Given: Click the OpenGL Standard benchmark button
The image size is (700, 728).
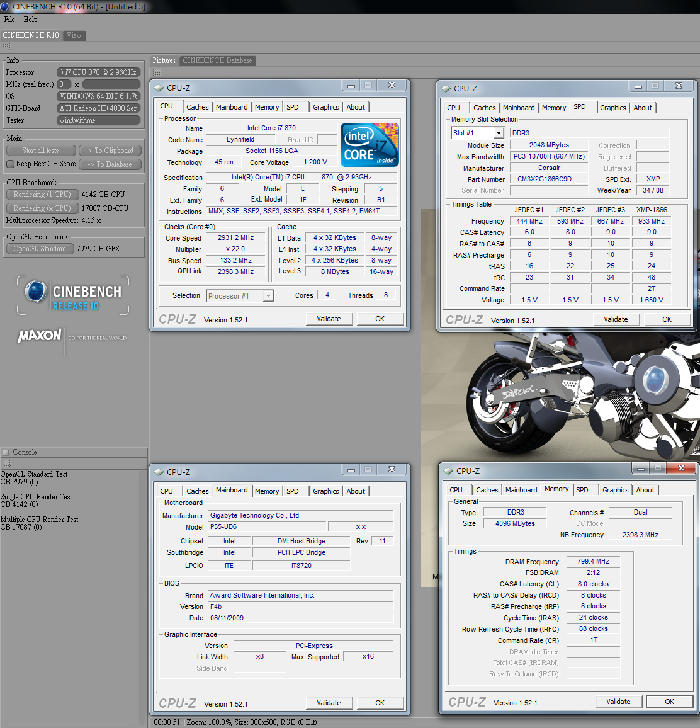Looking at the screenshot, I should 40,249.
